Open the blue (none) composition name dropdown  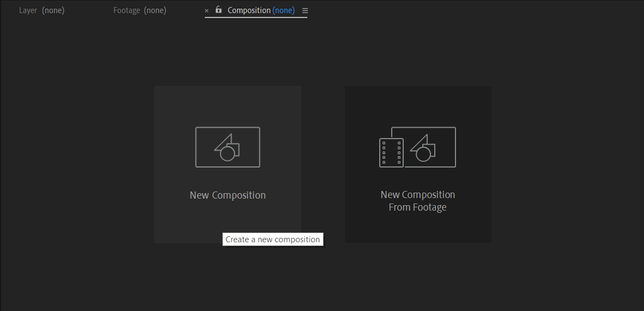[x=283, y=10]
